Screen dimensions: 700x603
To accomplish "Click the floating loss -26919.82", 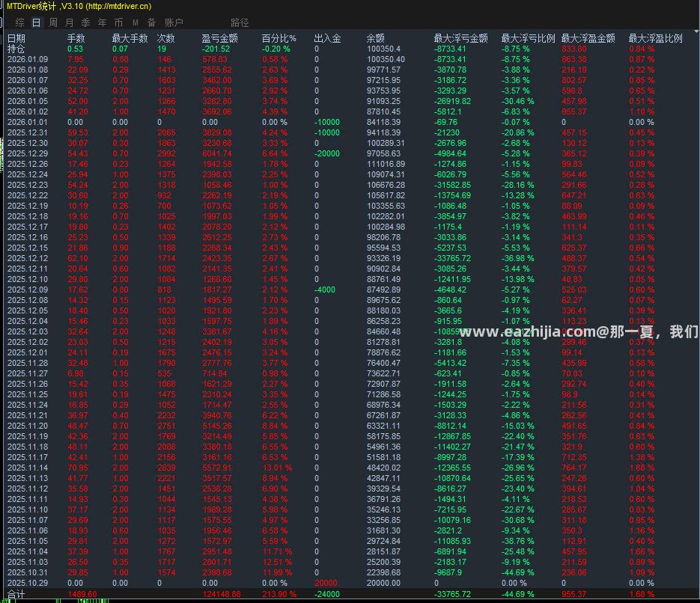I will tap(452, 101).
